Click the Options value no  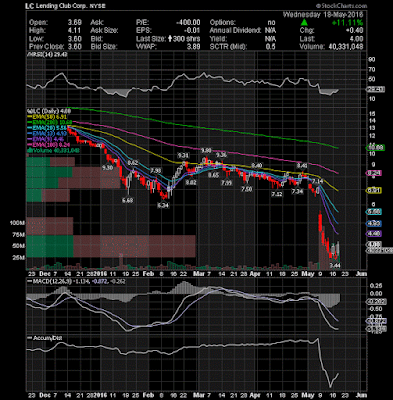[271, 23]
